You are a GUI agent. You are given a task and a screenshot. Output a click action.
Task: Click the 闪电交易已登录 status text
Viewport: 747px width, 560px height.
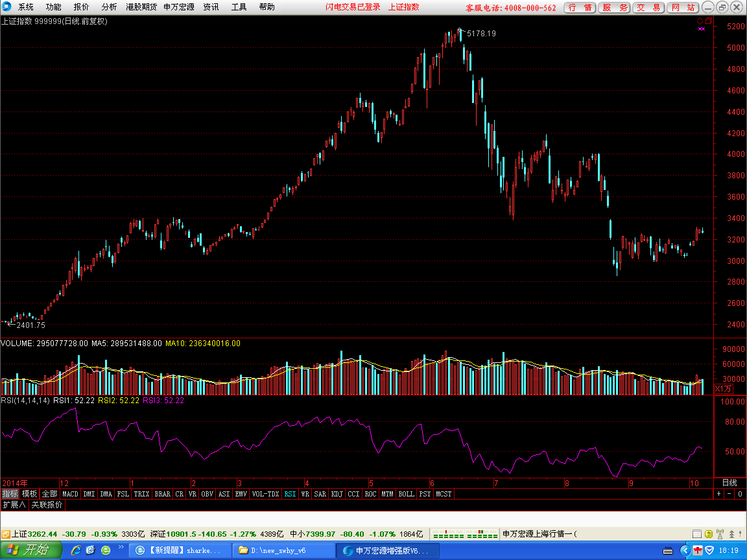[x=353, y=6]
